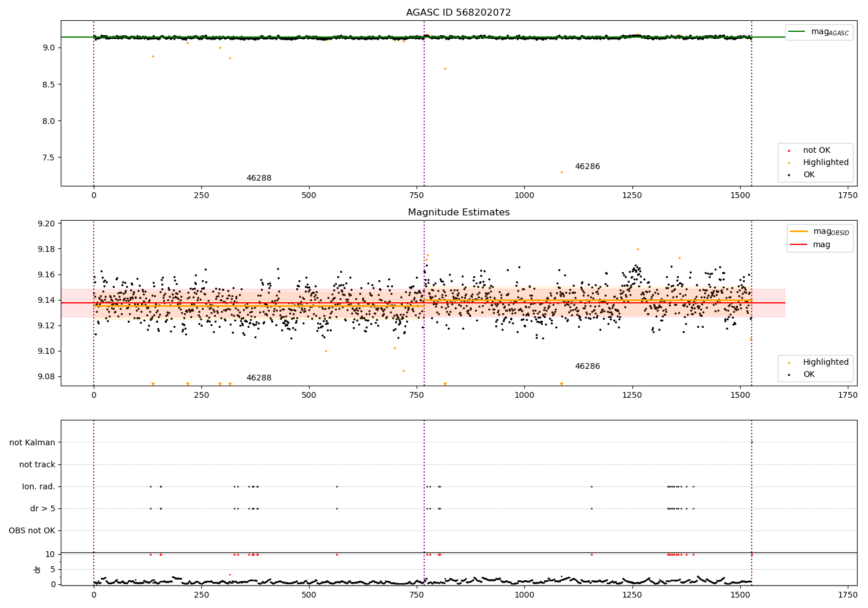Click the 1750 x-axis tick of bottom plot
This screenshot has width=868, height=608.
(x=848, y=595)
